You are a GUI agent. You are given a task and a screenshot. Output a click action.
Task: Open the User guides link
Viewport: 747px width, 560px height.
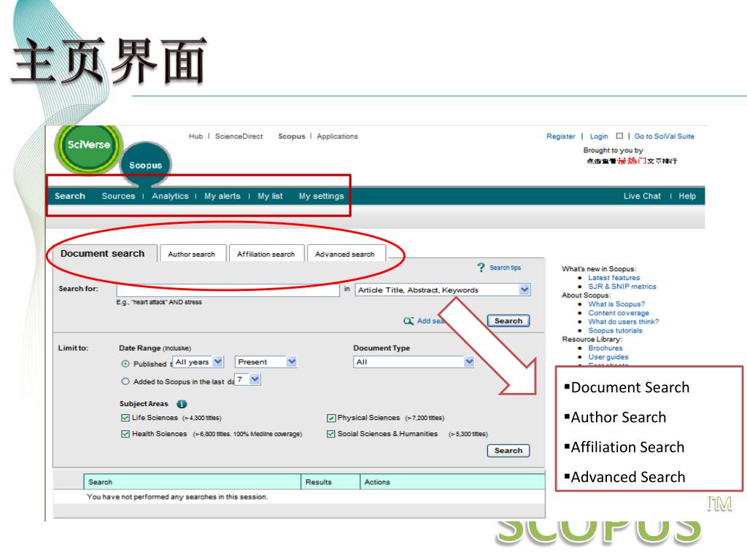(608, 357)
